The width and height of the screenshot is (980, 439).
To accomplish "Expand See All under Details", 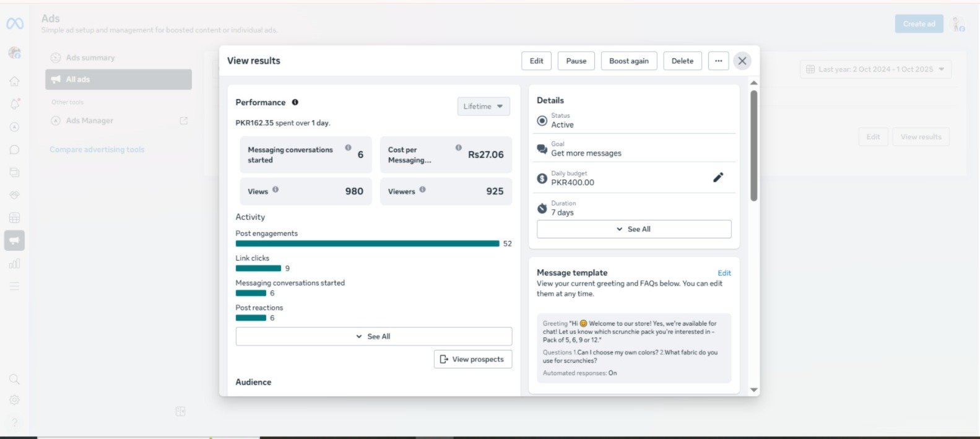I will 633,229.
